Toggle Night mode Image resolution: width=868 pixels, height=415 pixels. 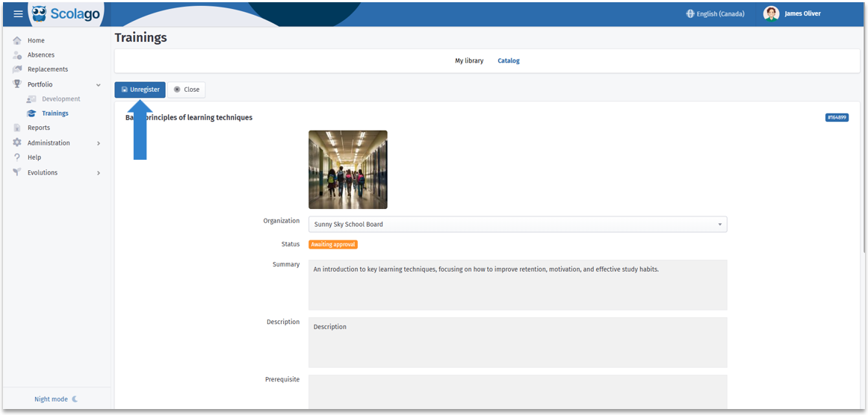coord(56,399)
